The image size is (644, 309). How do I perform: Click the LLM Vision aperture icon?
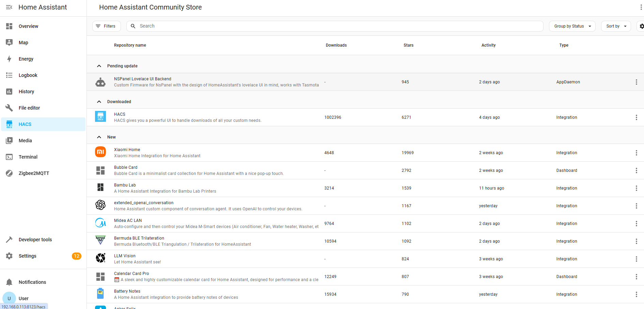pyautogui.click(x=100, y=258)
